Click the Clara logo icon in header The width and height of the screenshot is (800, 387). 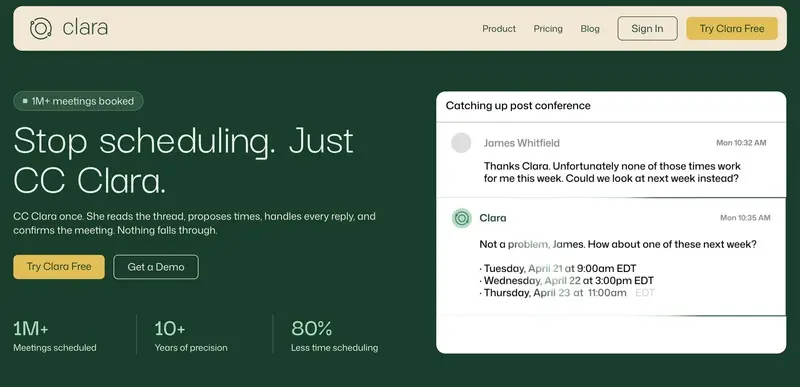tap(41, 28)
